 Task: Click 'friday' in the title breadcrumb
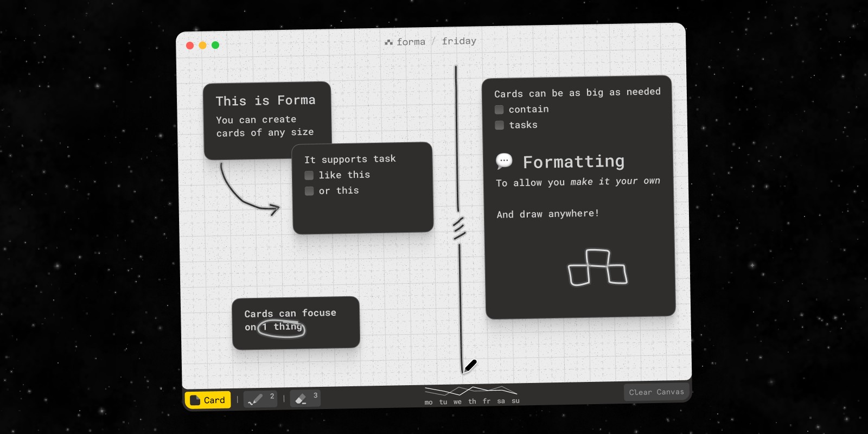[459, 41]
